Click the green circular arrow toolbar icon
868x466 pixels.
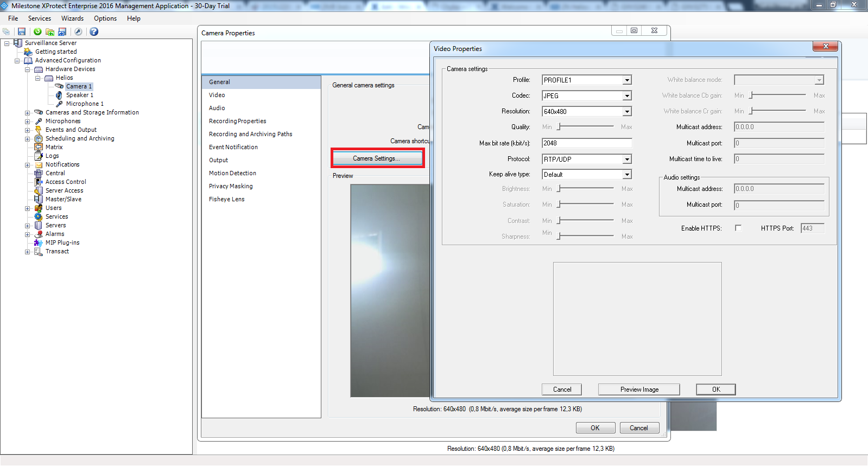37,32
